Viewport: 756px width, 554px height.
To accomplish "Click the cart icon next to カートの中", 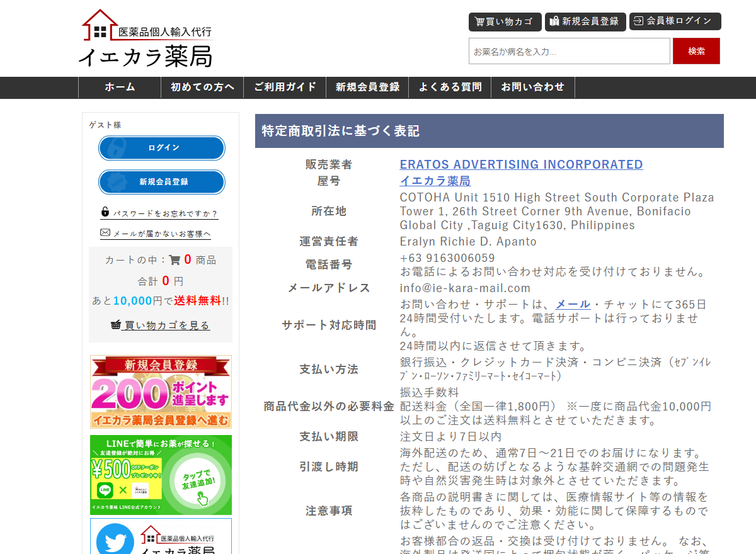I will (175, 259).
